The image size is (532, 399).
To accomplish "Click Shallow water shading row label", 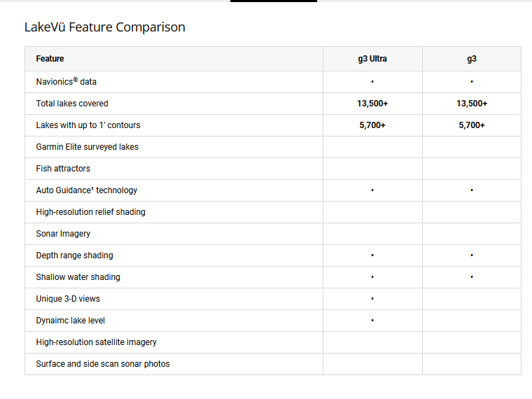I will [78, 277].
